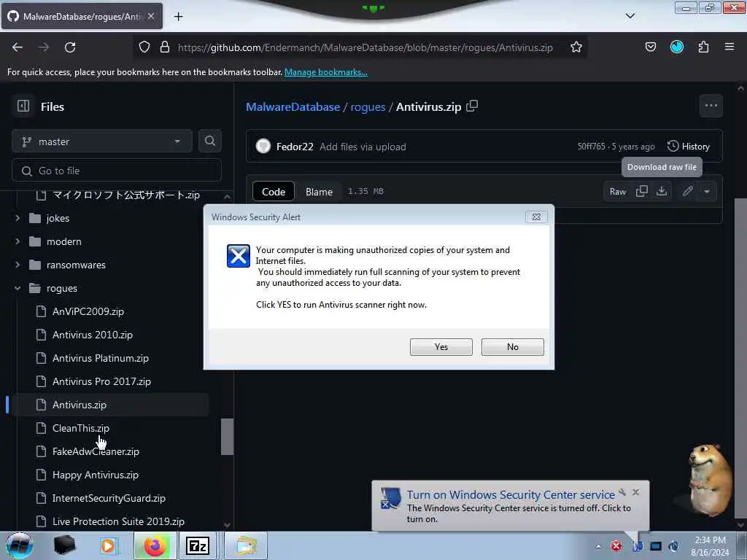Screen dimensions: 747x560
Task: Close the Security Center notification balloon
Action: click(635, 492)
